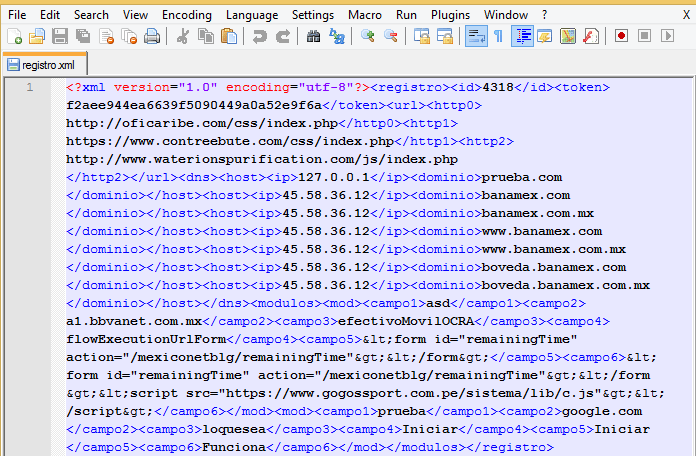Toggle the Indent Guide button
Viewport: 696px width, 456px height.
pyautogui.click(x=522, y=36)
